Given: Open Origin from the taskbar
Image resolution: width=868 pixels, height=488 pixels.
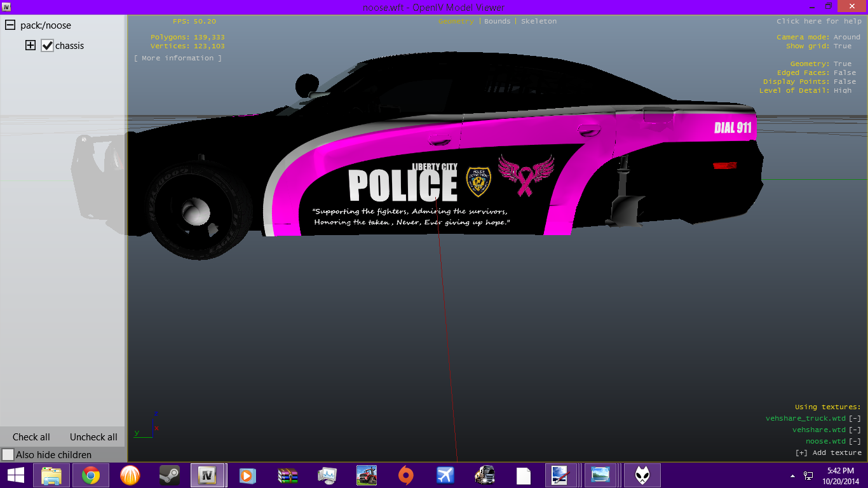Looking at the screenshot, I should [405, 475].
